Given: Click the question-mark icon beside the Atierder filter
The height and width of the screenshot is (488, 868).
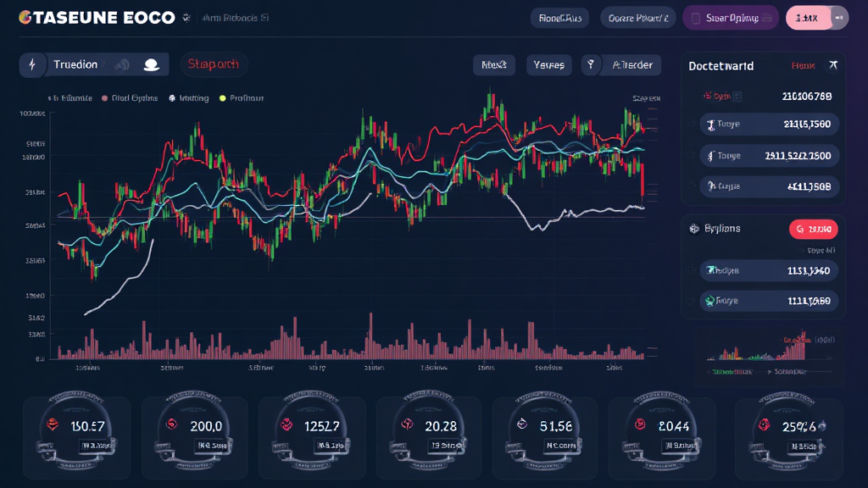Looking at the screenshot, I should click(590, 64).
